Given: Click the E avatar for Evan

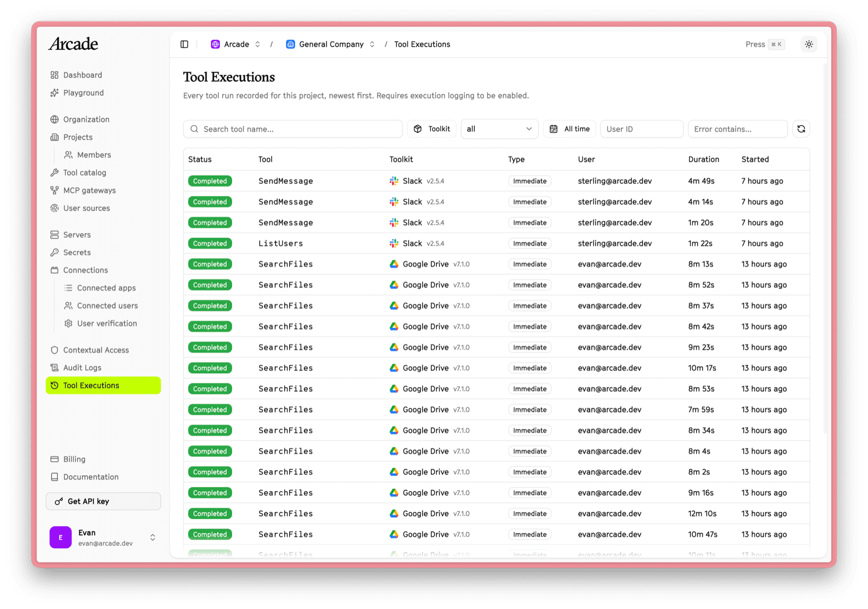Looking at the screenshot, I should coord(60,537).
